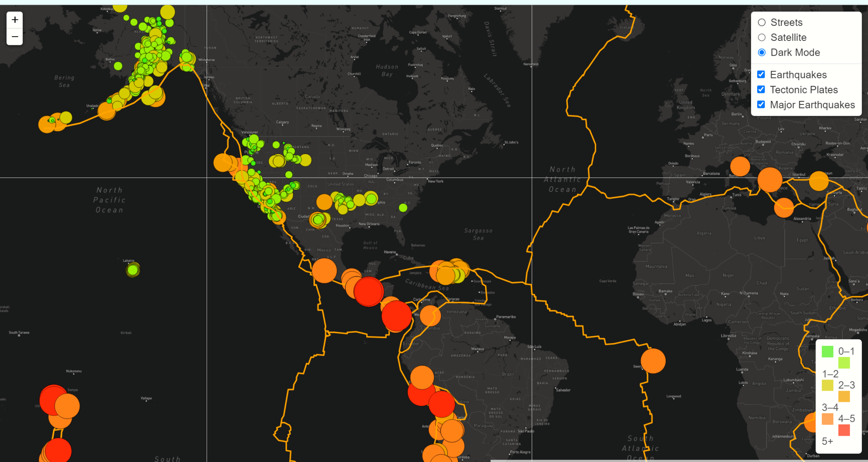Click the 'Caribbean Sea' label
Viewport: 868px width, 462px height.
click(x=427, y=285)
